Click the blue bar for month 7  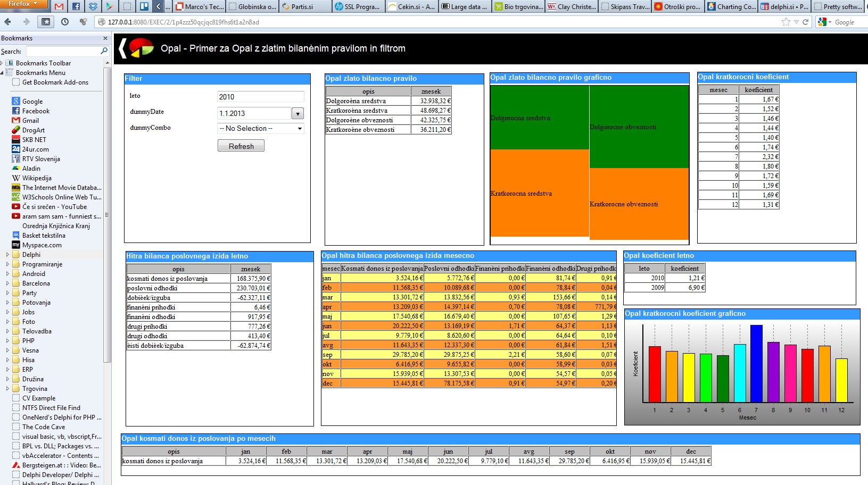click(x=756, y=363)
